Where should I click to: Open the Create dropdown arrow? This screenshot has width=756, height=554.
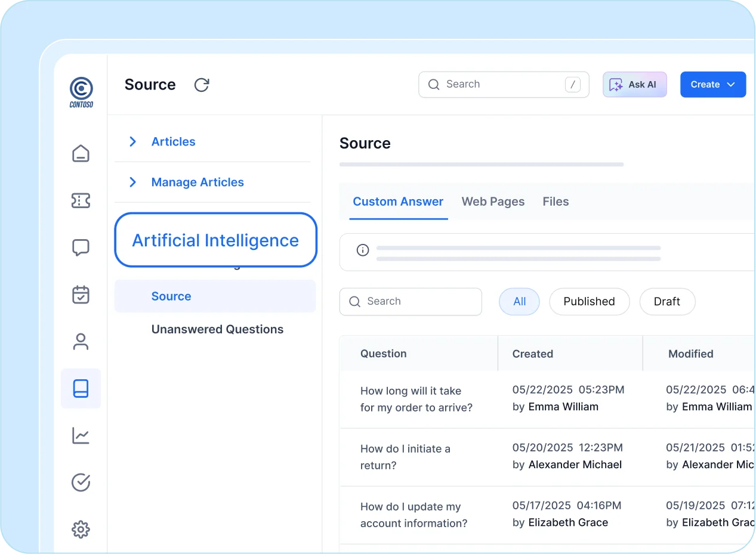coord(731,85)
